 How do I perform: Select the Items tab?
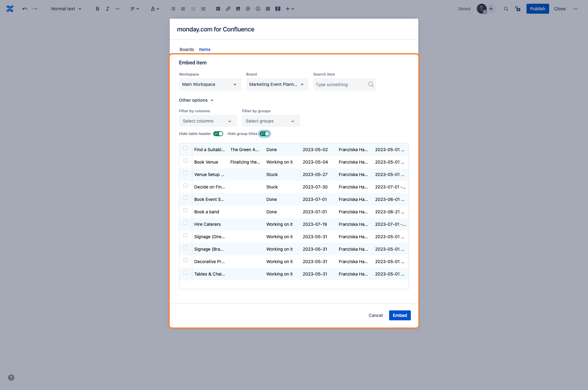[204, 49]
